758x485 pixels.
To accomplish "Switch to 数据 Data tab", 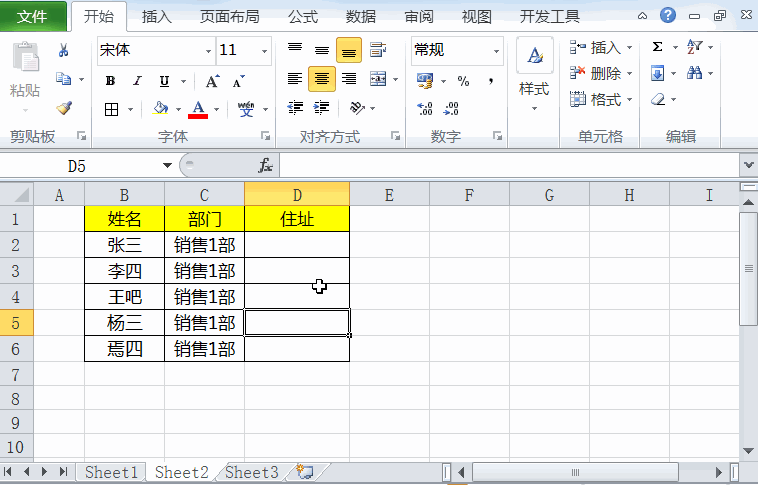I will [x=361, y=17].
